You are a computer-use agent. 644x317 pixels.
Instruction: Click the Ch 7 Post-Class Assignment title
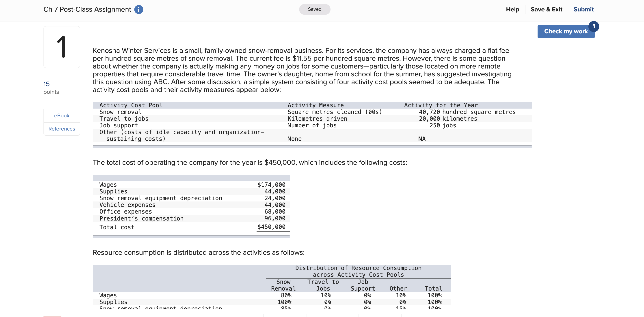point(87,9)
